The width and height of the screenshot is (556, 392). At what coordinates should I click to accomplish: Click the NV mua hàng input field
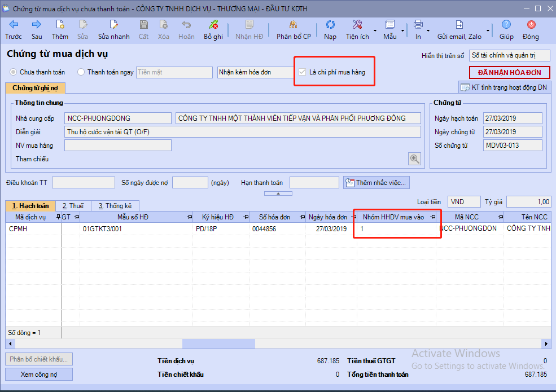(x=118, y=146)
